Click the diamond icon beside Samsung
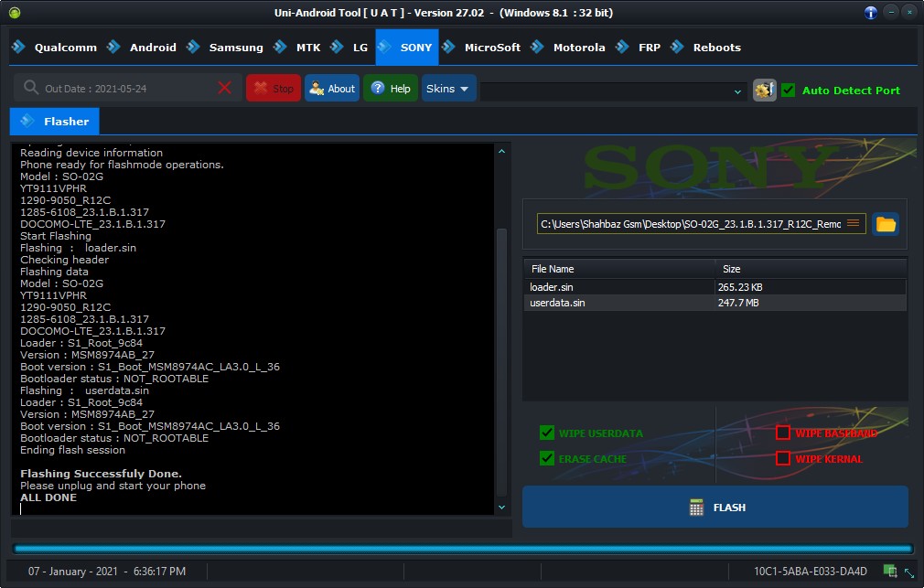 [x=193, y=47]
